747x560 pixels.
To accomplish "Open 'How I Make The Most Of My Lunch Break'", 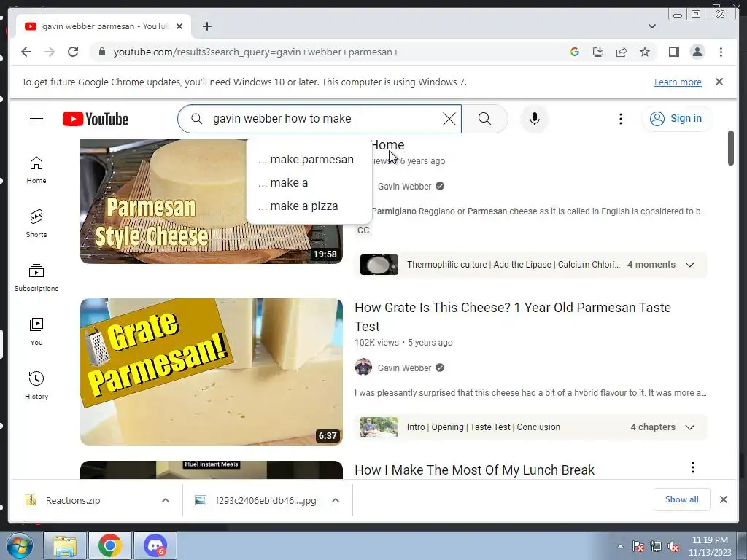I will point(474,470).
